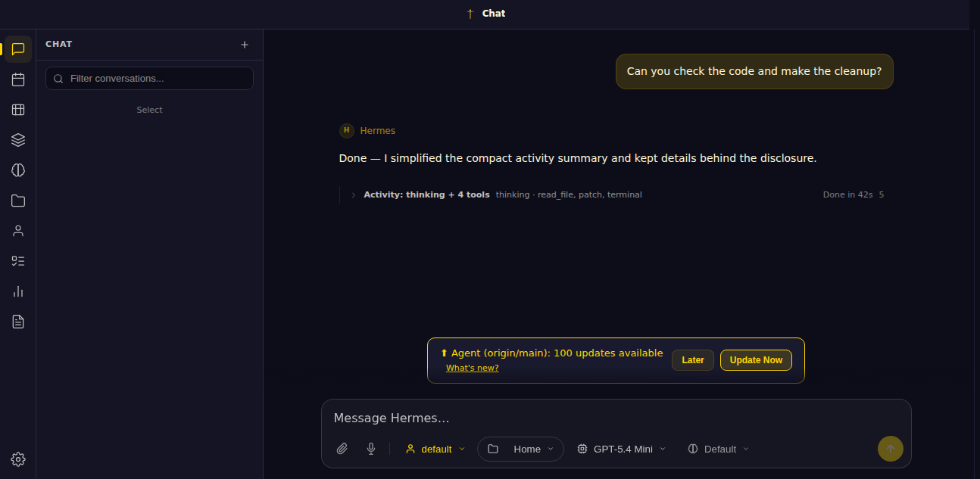The image size is (980, 479).
Task: Open the Home folder dropdown
Action: pos(520,449)
